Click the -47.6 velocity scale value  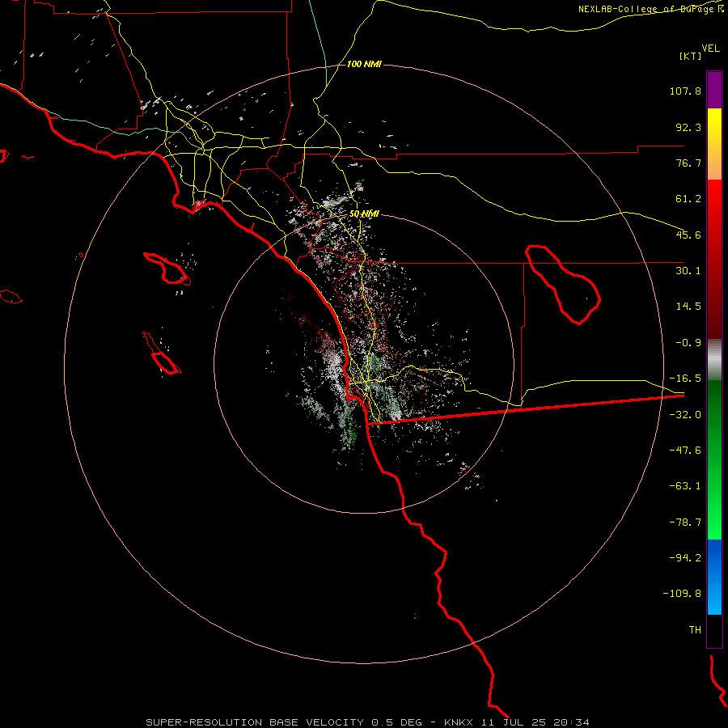pos(685,451)
